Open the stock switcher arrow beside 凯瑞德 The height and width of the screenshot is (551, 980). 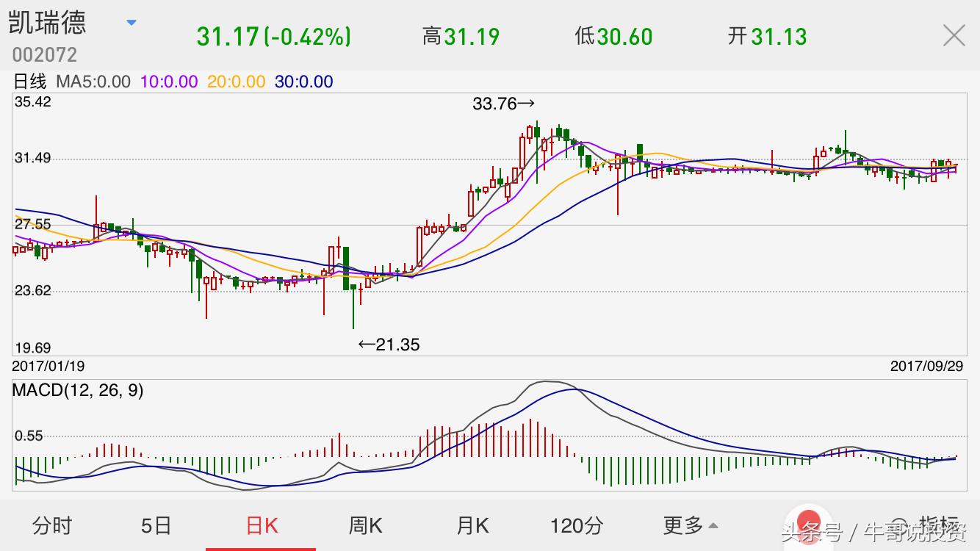[131, 23]
